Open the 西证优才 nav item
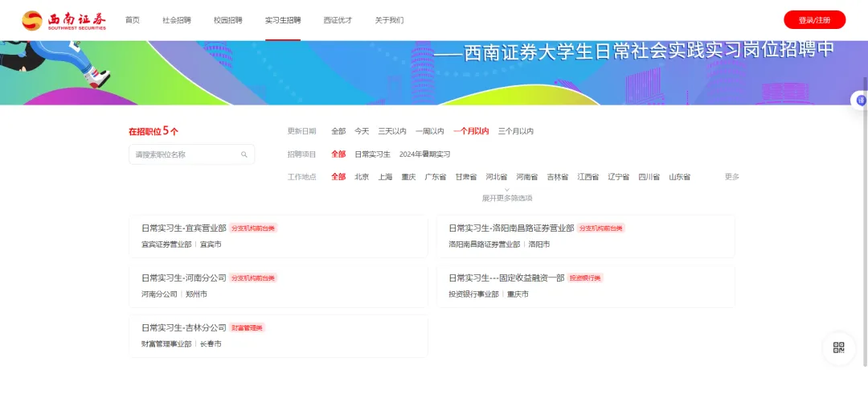This screenshot has width=868, height=403. pyautogui.click(x=338, y=20)
